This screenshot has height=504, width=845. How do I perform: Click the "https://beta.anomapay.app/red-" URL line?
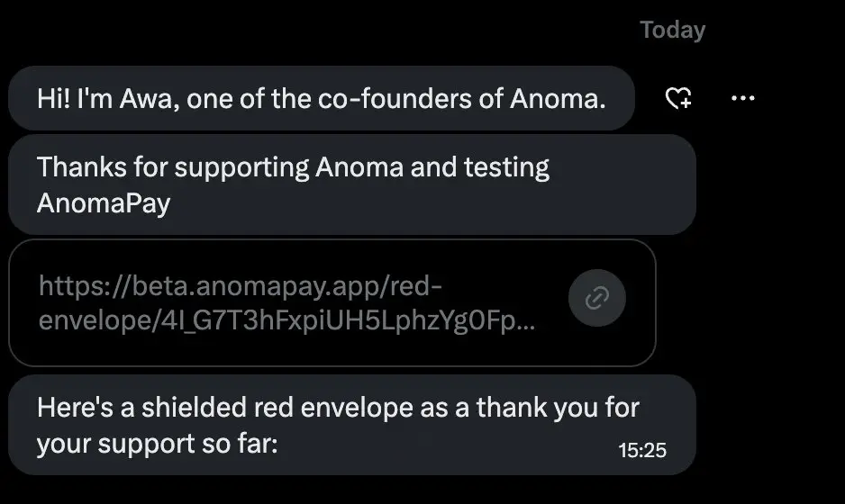click(x=241, y=286)
